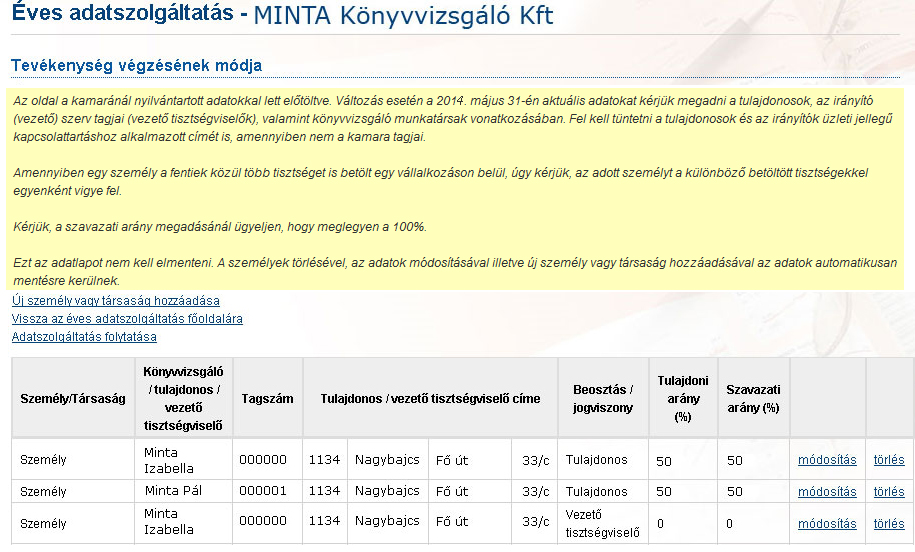915x552 pixels.
Task: Select '1134' postcode in Minta Pál row
Action: pos(325,491)
